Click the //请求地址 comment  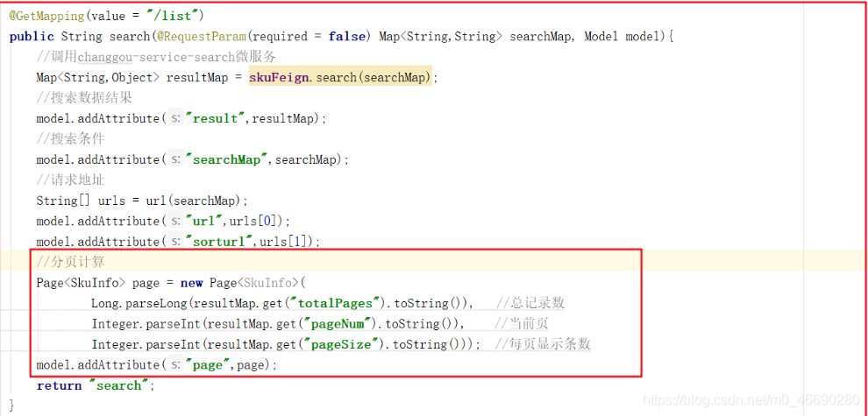click(x=70, y=180)
